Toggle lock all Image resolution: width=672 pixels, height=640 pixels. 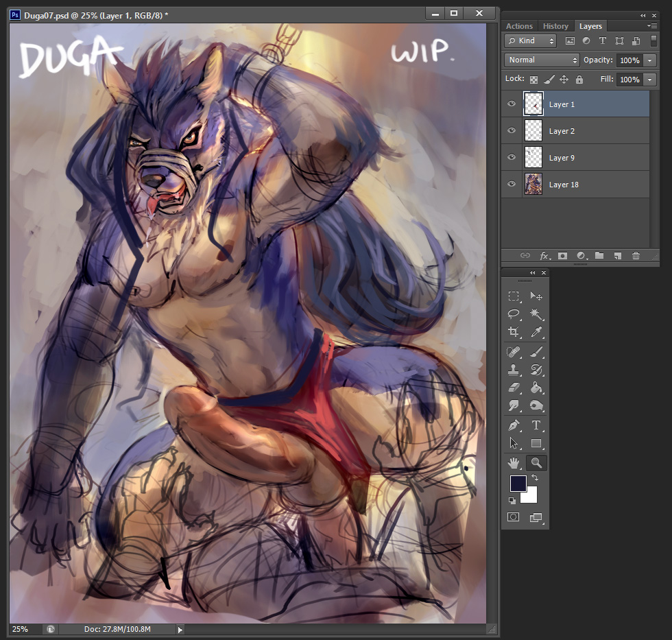click(579, 80)
